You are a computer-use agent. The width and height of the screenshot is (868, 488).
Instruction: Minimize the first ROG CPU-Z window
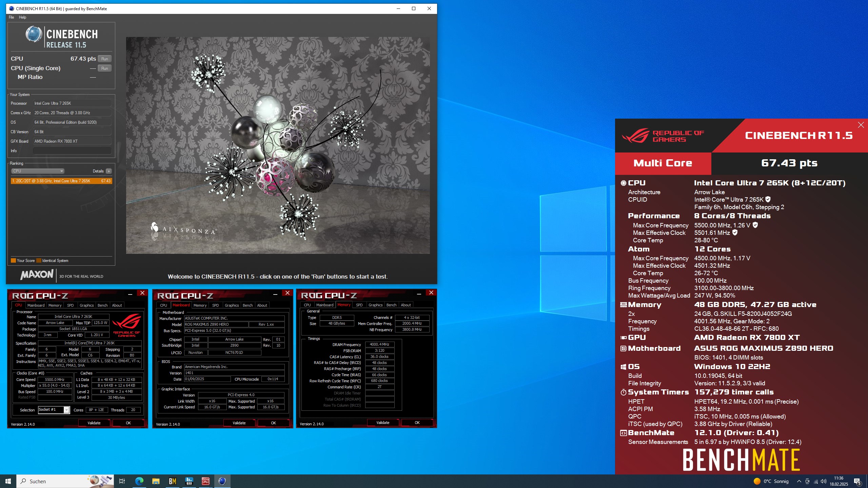point(130,294)
